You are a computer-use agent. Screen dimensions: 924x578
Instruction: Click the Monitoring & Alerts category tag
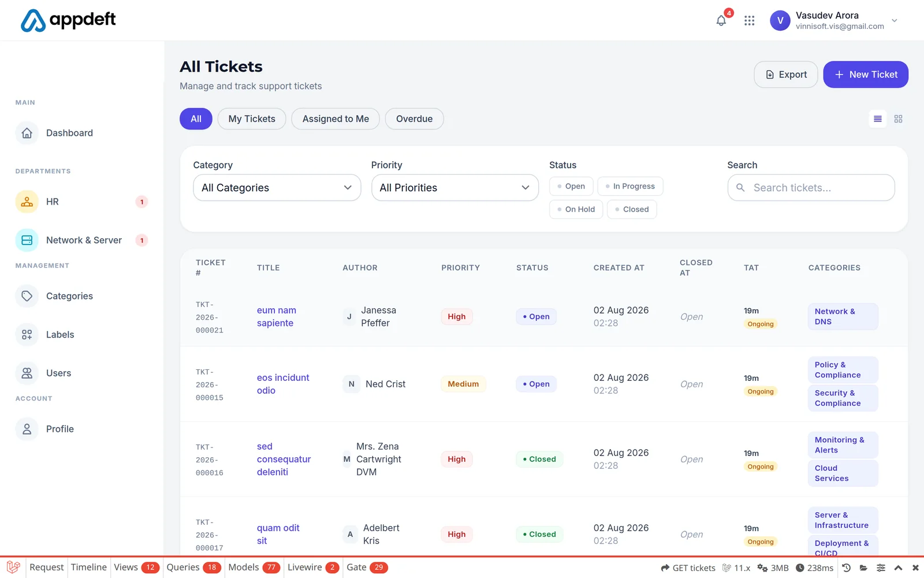point(843,445)
